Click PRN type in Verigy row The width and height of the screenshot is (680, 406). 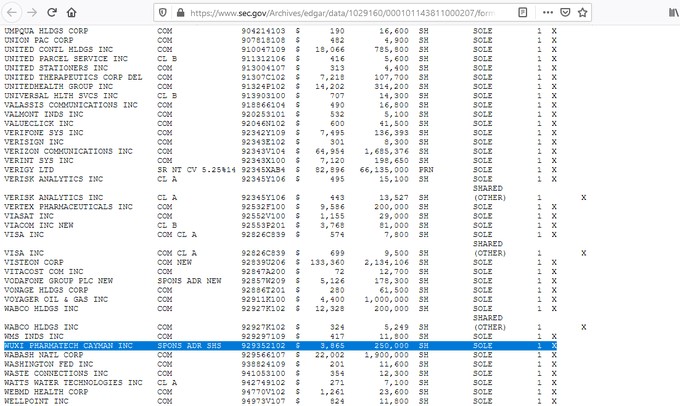coord(426,170)
